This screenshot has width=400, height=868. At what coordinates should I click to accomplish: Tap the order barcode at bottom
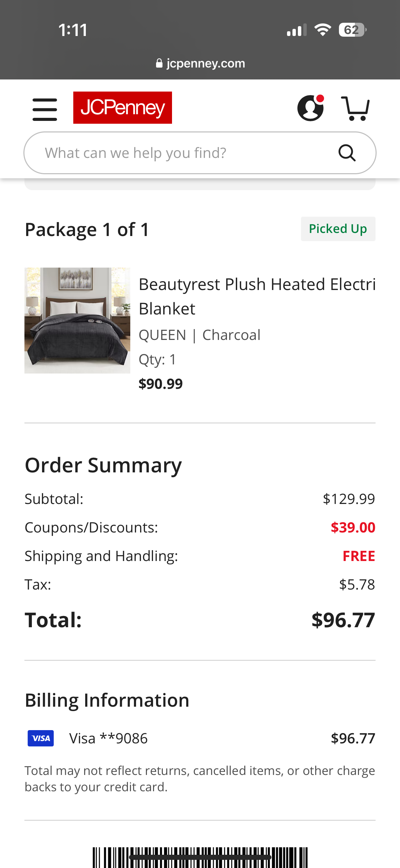[200, 857]
